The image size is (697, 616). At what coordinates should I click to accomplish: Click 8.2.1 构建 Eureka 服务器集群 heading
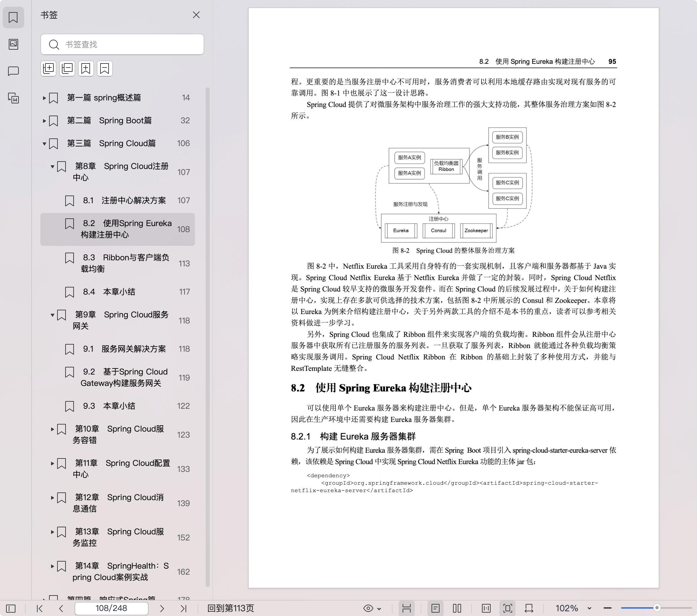(353, 436)
